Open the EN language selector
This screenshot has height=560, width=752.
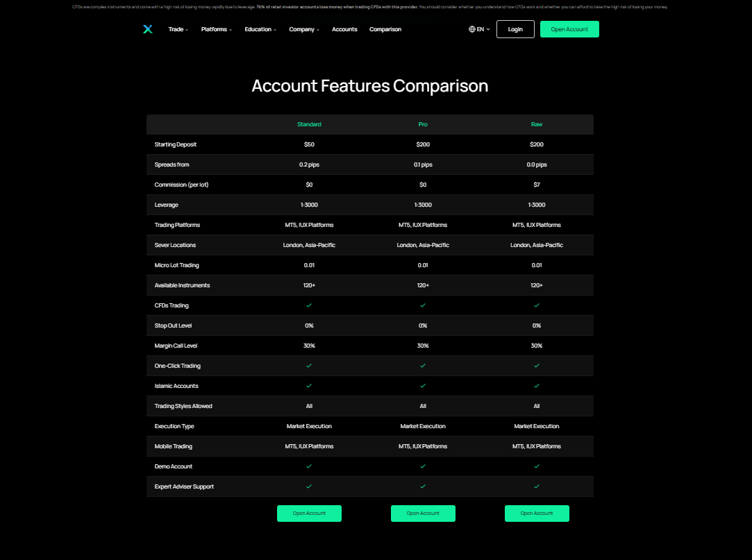tap(480, 29)
